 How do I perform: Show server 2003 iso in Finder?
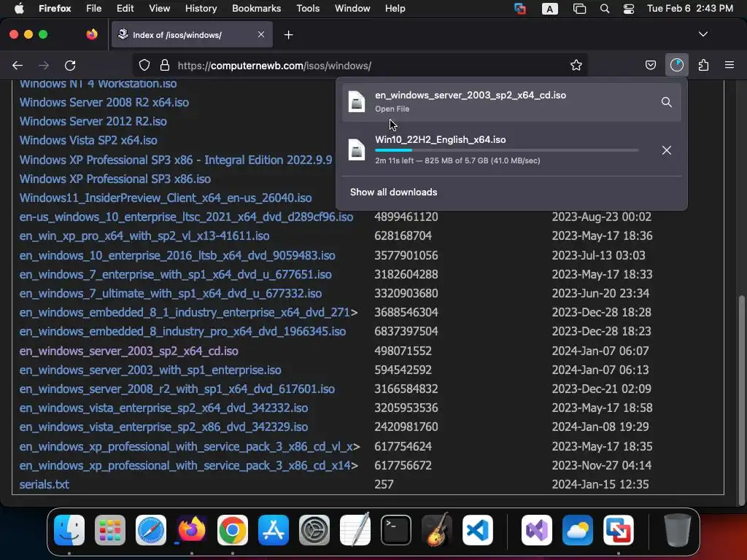tap(667, 102)
